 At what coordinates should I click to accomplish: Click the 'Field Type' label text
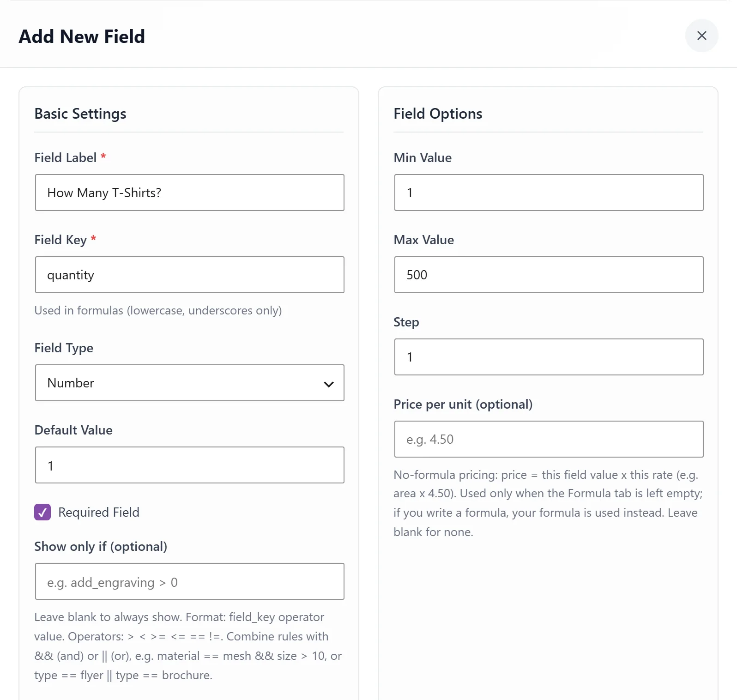(64, 348)
